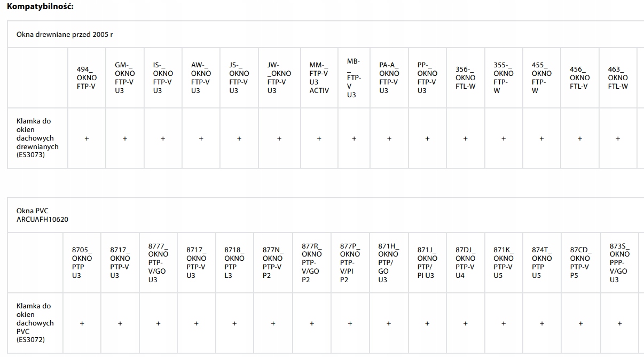This screenshot has width=644, height=357.
Task: Select the 356-_ OKNO FTL-W column header
Action: (465, 77)
